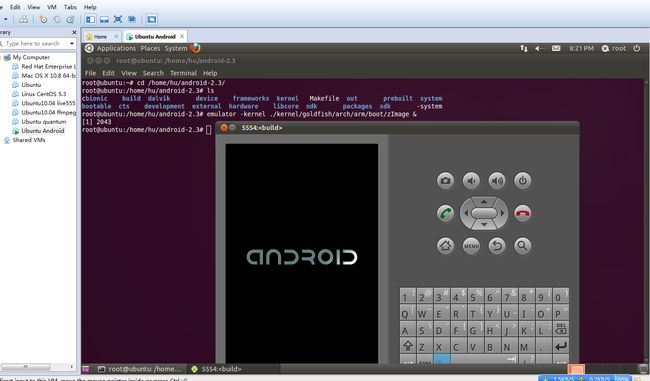
Task: Close the Ubuntu Android tab
Action: (182, 36)
